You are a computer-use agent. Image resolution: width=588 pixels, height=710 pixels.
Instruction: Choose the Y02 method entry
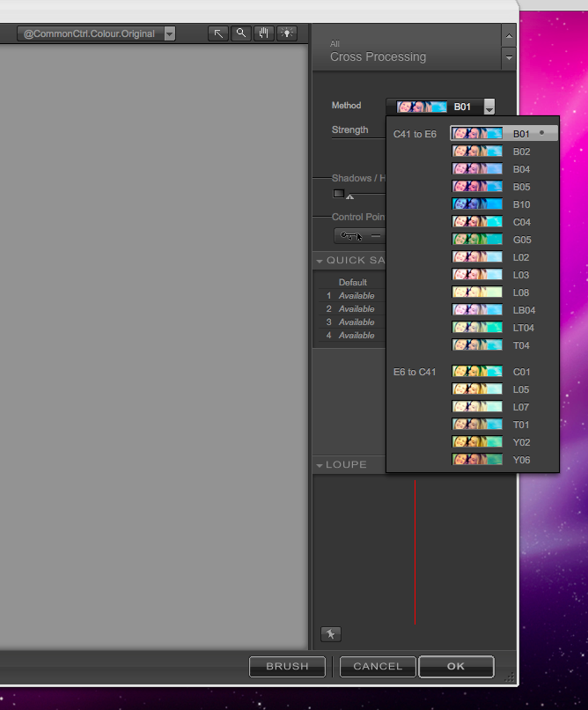click(x=503, y=442)
